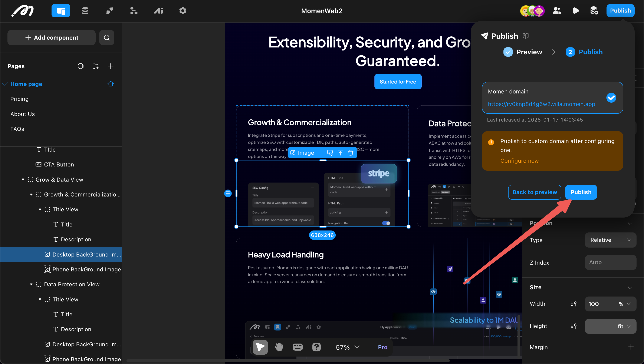Select the FAQs page

click(17, 129)
